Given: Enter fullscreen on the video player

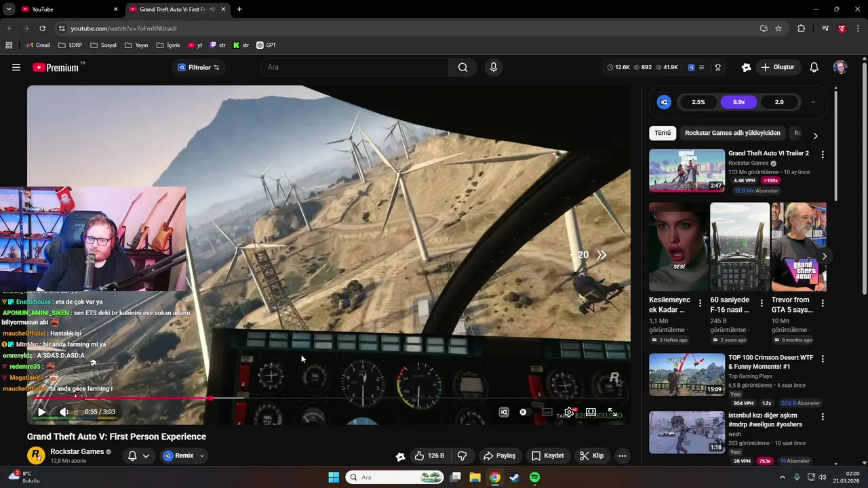Looking at the screenshot, I should (x=612, y=412).
